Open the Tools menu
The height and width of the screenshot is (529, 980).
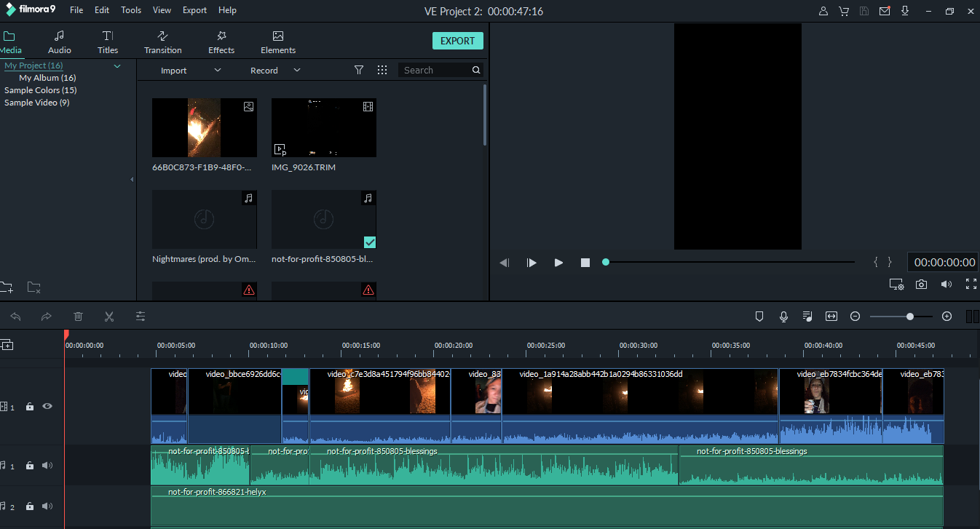tap(131, 10)
